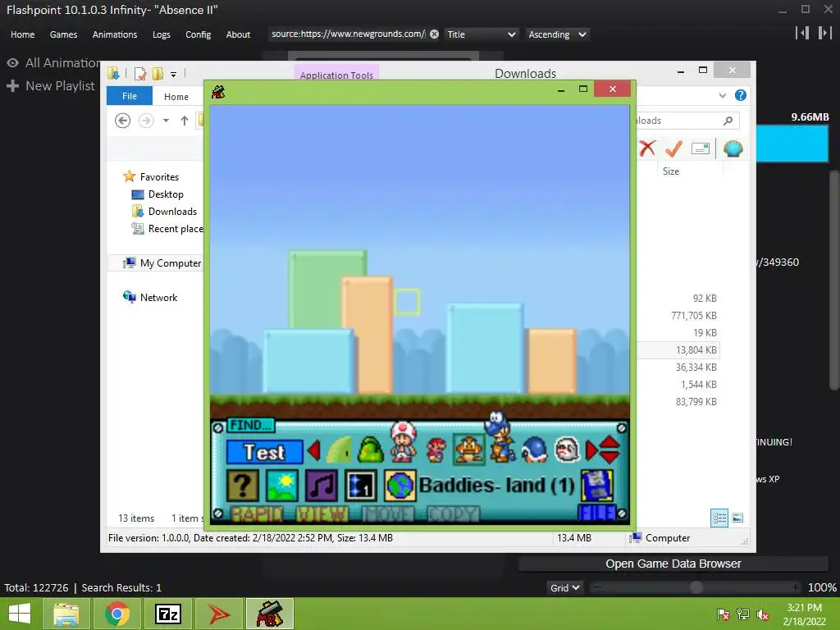Image resolution: width=840 pixels, height=630 pixels.
Task: Open the Ascending sort order dropdown
Action: pos(557,34)
